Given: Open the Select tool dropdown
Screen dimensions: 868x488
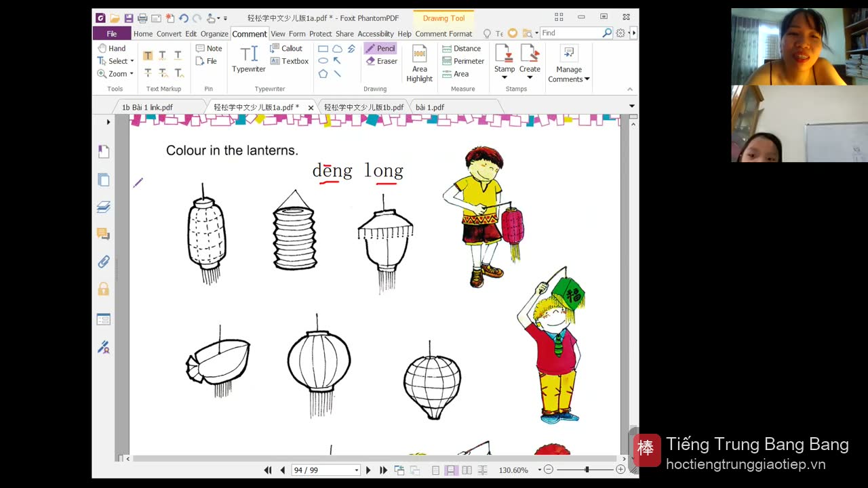Looking at the screenshot, I should [x=132, y=61].
